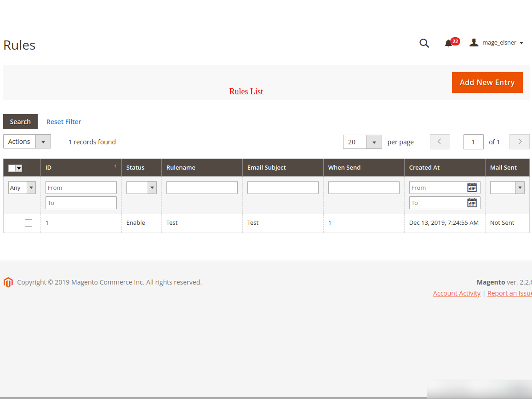
Task: Toggle the select-all checkbox in header
Action: pos(12,168)
